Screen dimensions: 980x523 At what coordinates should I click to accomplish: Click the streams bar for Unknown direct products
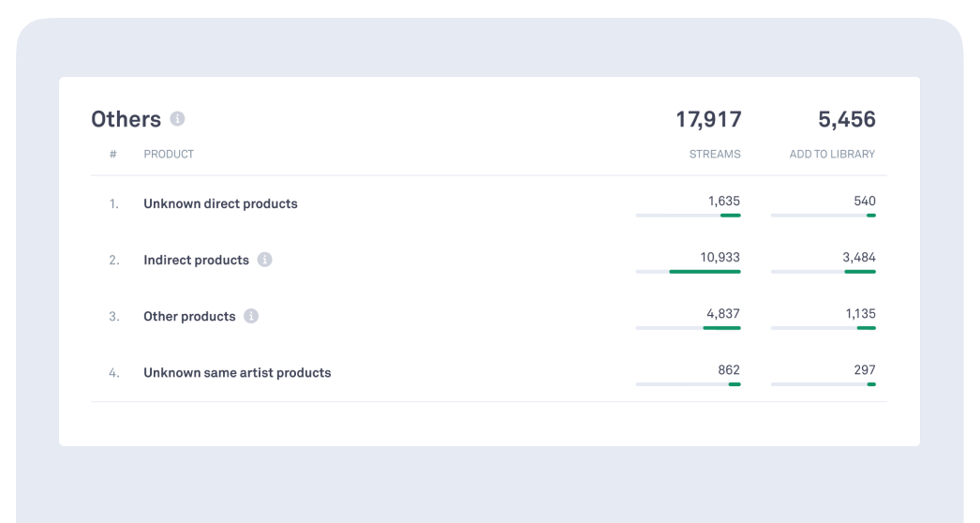(x=688, y=216)
